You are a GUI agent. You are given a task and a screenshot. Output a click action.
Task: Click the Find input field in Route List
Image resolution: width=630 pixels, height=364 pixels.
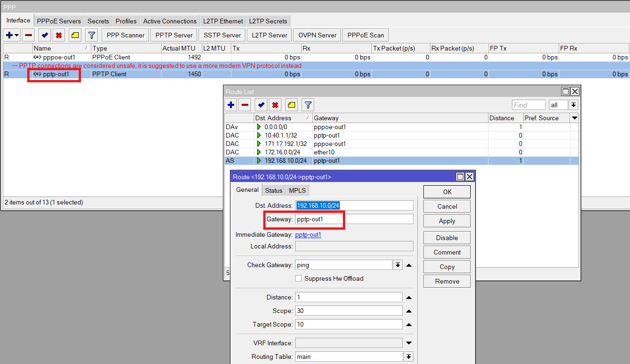point(528,105)
